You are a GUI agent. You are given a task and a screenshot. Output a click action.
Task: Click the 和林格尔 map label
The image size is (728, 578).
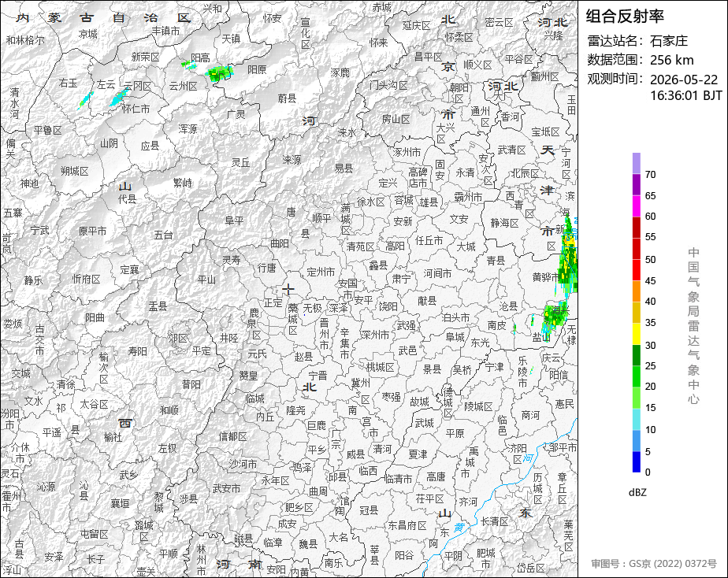[x=25, y=40]
